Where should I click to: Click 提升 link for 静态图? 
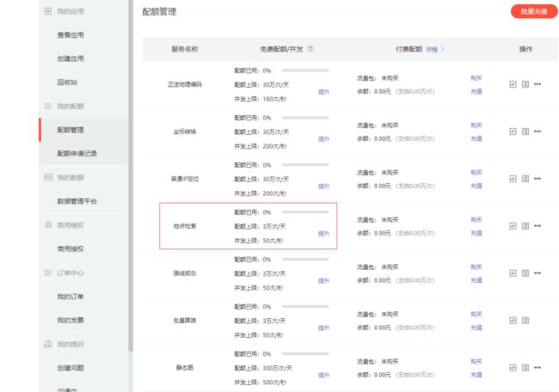tap(323, 376)
